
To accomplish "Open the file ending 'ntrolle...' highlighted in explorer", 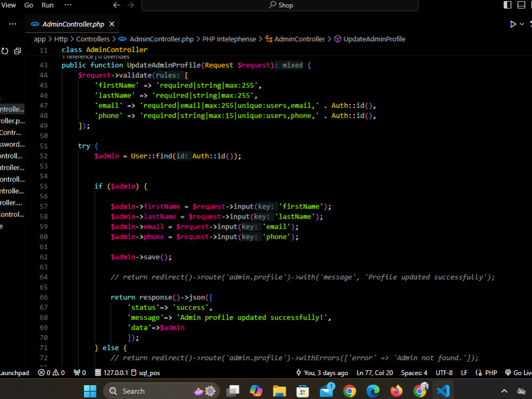I will click(x=12, y=109).
